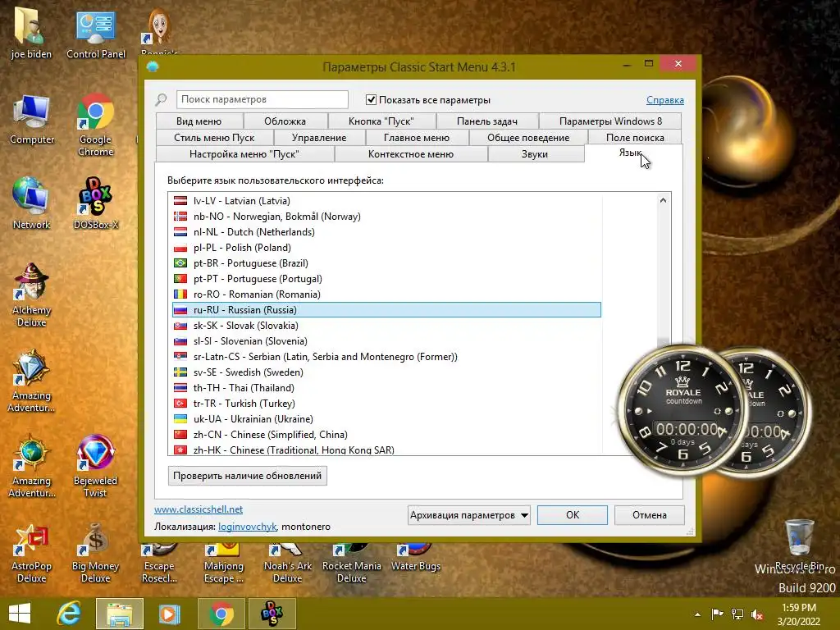Select 'tr-TR - Turkish (Turkey)' language
This screenshot has height=630, width=840.
coord(387,404)
